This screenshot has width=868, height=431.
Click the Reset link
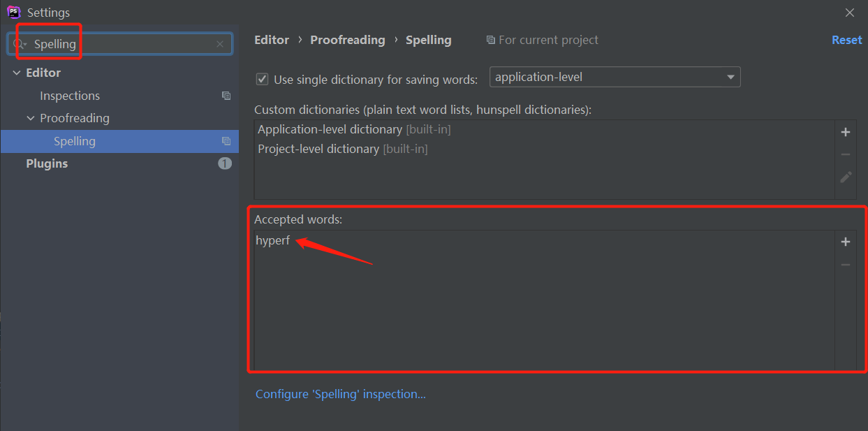846,40
